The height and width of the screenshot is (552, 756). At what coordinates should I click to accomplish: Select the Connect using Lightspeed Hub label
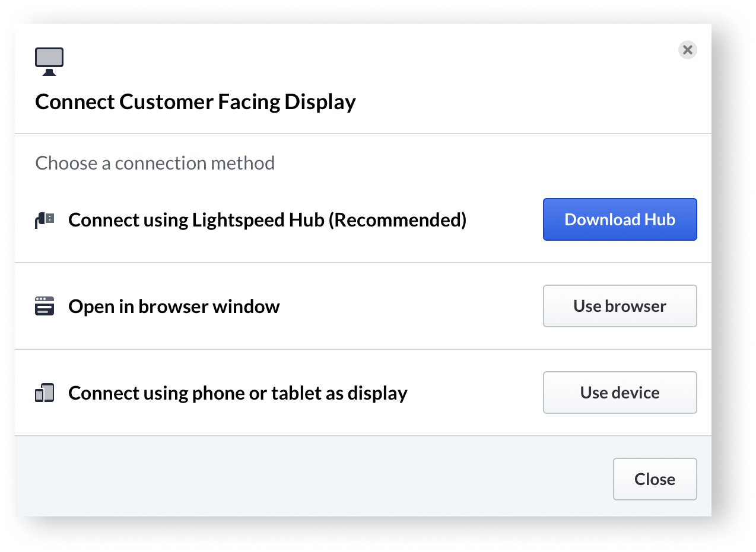[x=267, y=220]
